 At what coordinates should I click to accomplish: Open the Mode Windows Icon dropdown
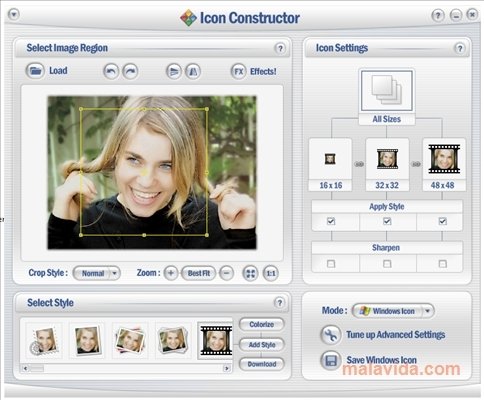[x=393, y=311]
